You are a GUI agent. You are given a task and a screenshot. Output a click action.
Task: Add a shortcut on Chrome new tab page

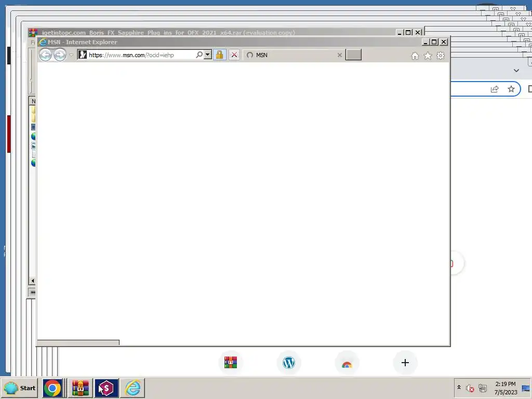click(x=405, y=362)
